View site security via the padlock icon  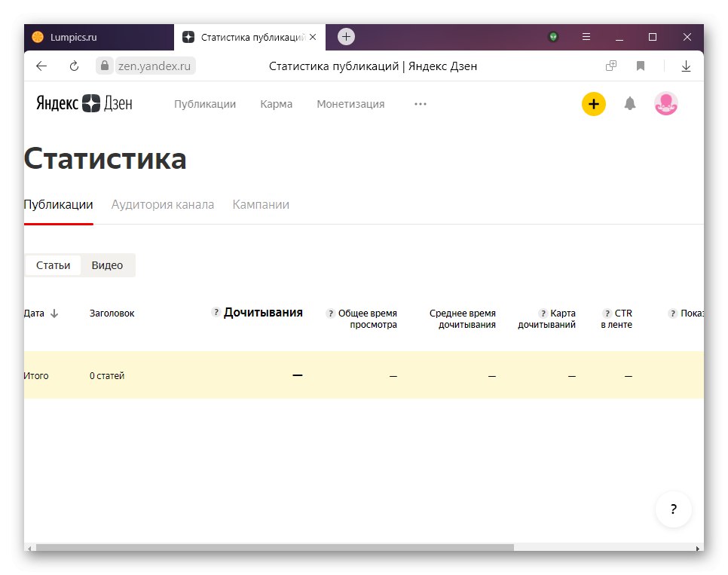[103, 66]
